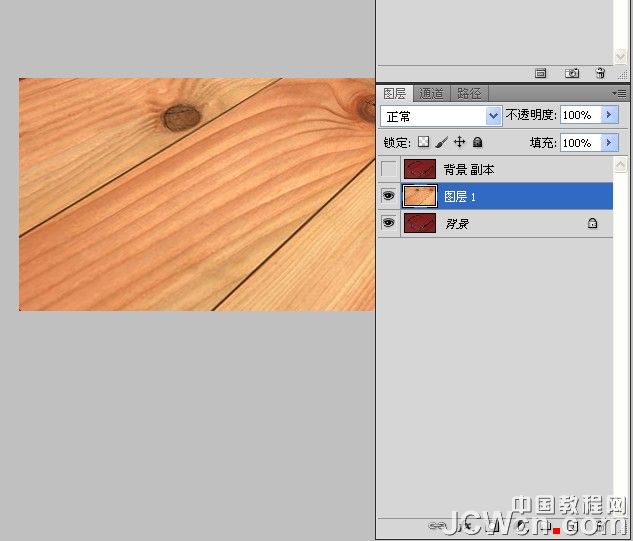
Task: Click the 图层 1 wood thumbnail
Action: [x=420, y=196]
